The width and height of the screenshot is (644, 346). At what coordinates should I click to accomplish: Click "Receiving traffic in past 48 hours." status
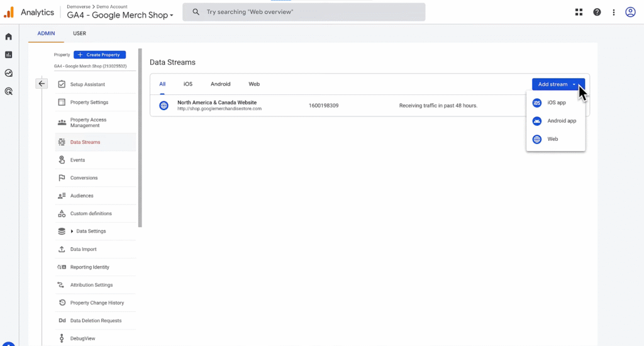click(438, 106)
